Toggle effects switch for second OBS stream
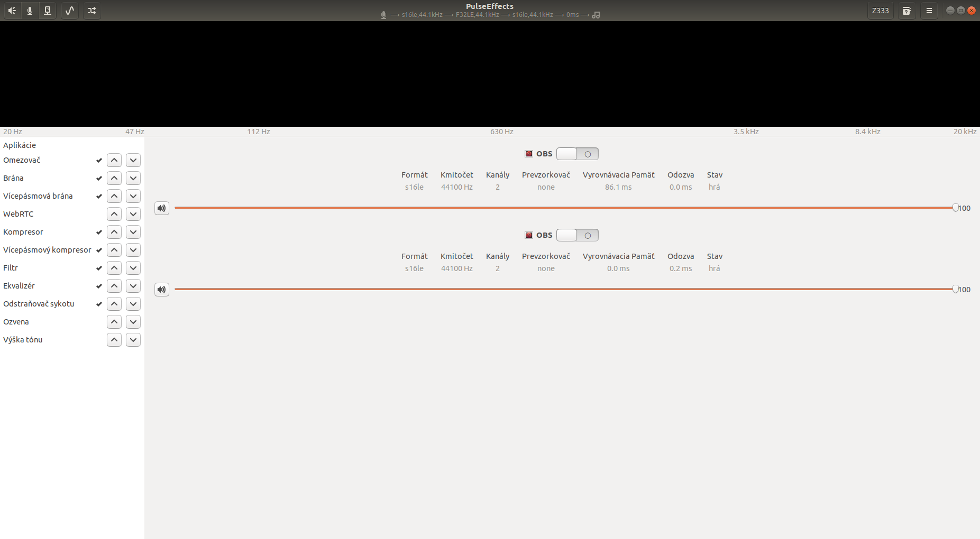The height and width of the screenshot is (539, 980). (x=578, y=235)
